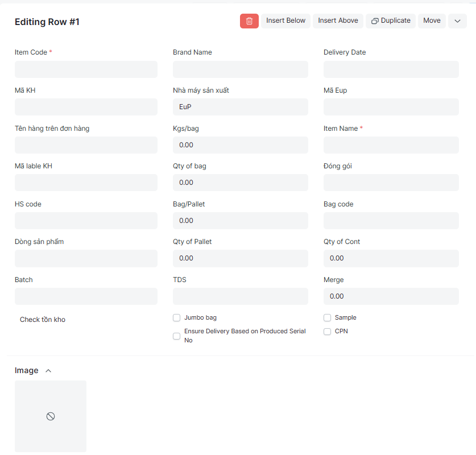Select the Kgs/bag value field
This screenshot has width=476, height=455.
[x=240, y=145]
